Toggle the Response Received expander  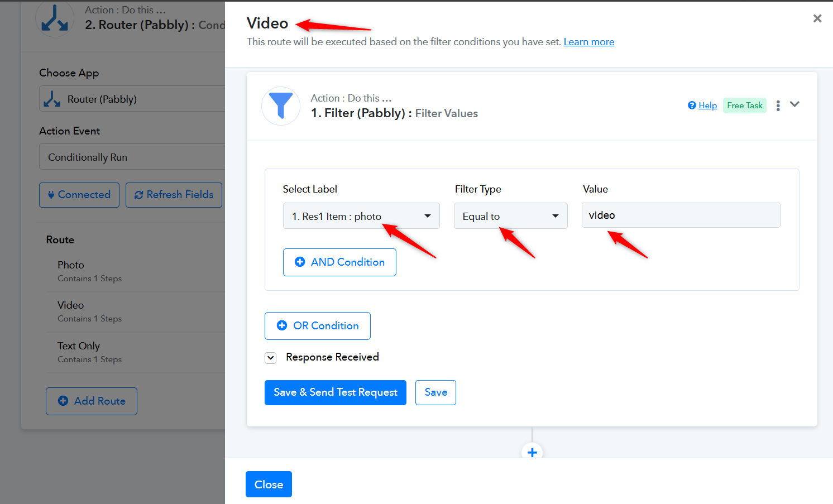271,358
